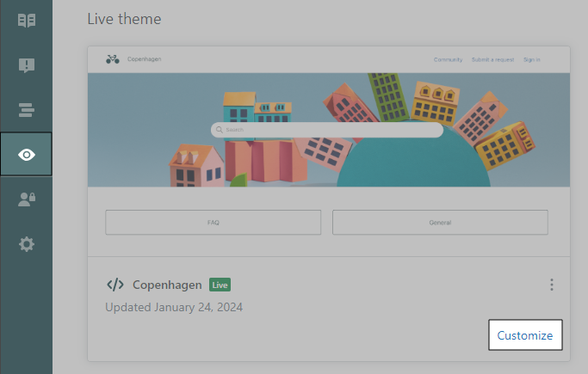Screen dimensions: 588x374
Task: Select the eye icon for Customize design
Action: (x=26, y=155)
